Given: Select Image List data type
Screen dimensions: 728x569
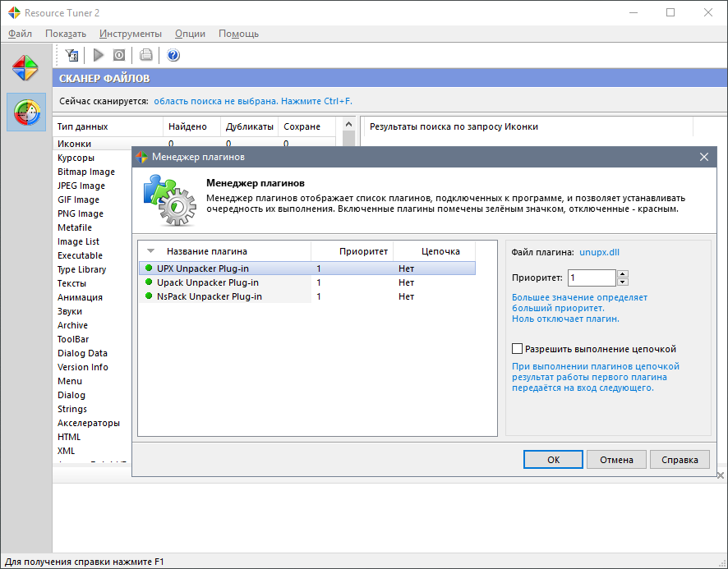Looking at the screenshot, I should coord(78,241).
